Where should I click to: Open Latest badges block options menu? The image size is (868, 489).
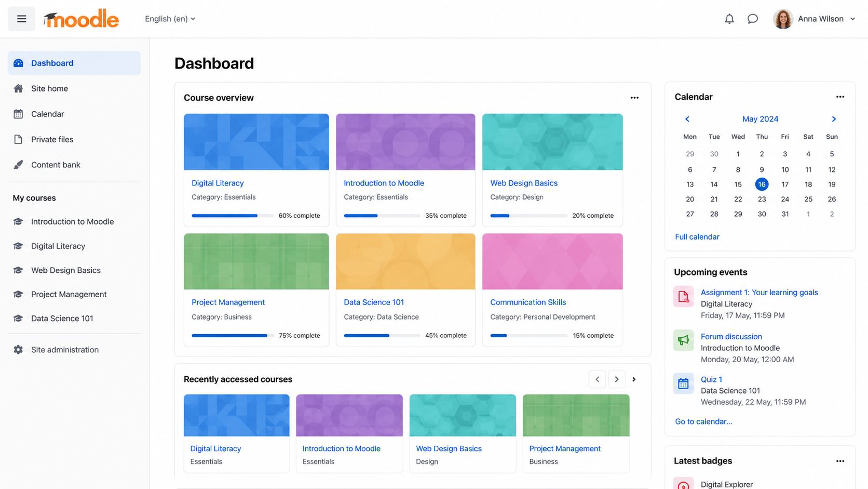coord(840,461)
